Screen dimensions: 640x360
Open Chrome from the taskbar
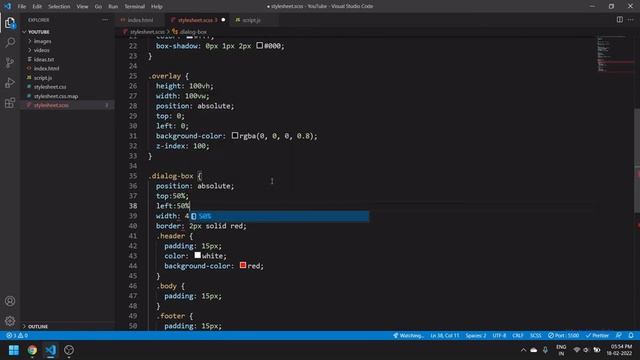32,350
